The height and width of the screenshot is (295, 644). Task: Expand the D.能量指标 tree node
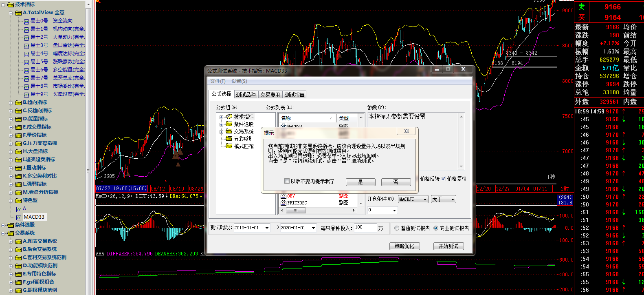(11, 119)
